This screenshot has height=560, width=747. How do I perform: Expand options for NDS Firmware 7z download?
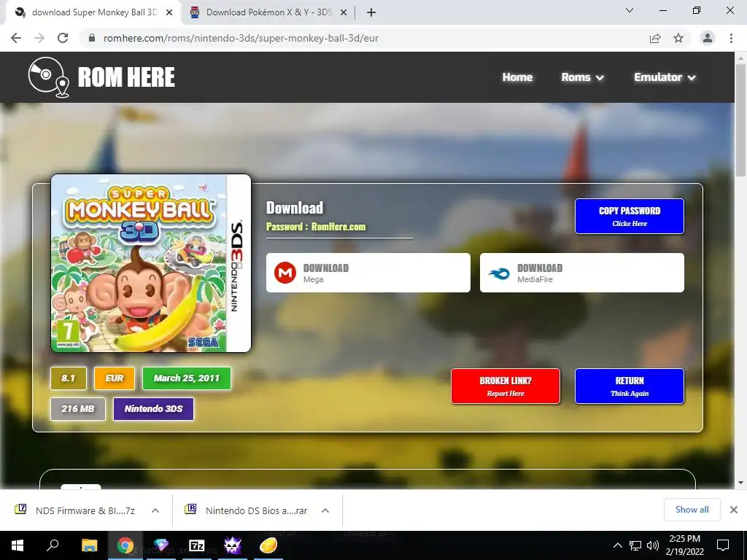click(155, 510)
